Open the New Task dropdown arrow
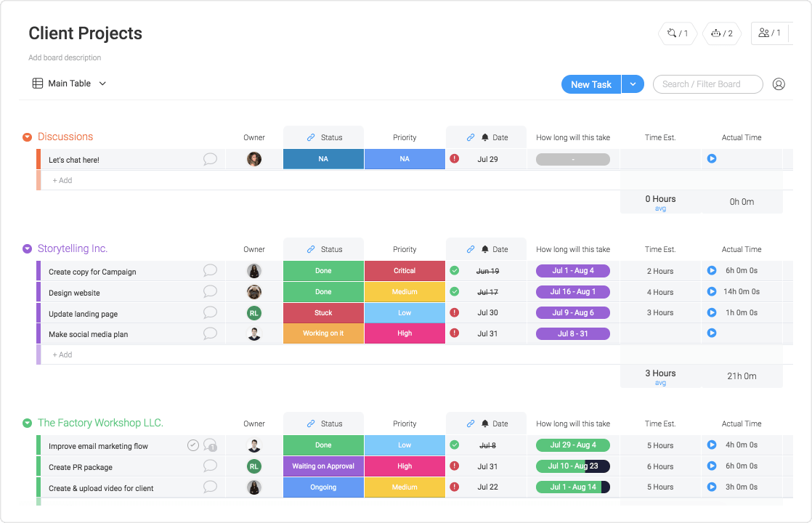The width and height of the screenshot is (812, 523). click(633, 84)
